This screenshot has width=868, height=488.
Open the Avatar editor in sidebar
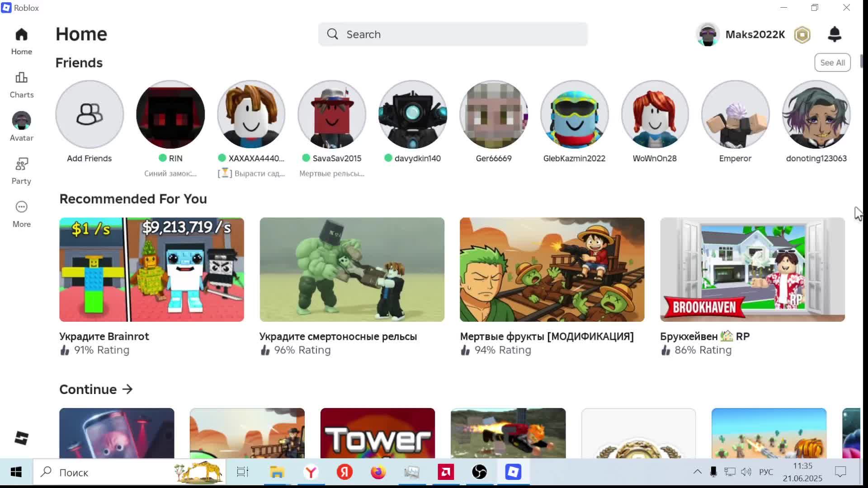point(21,127)
